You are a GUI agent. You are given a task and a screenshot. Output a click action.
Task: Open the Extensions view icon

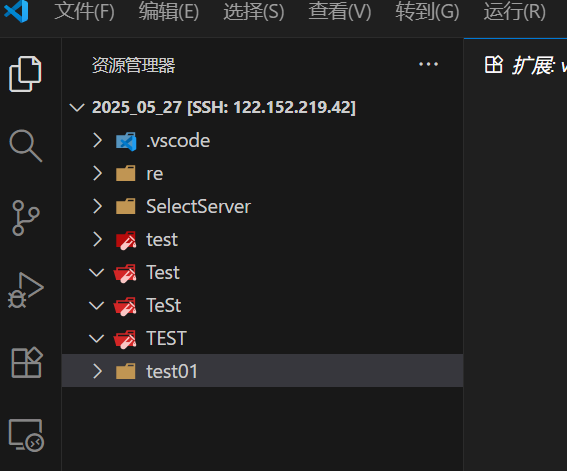point(27,363)
